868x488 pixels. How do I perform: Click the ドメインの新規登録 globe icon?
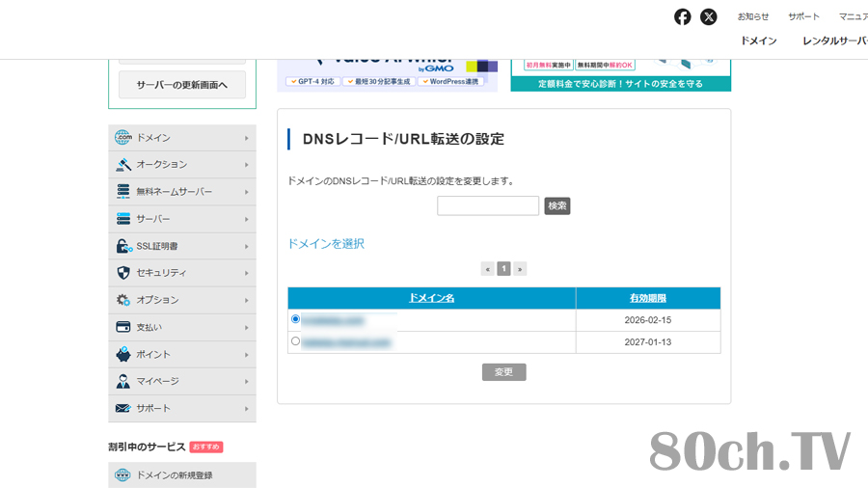pyautogui.click(x=122, y=474)
